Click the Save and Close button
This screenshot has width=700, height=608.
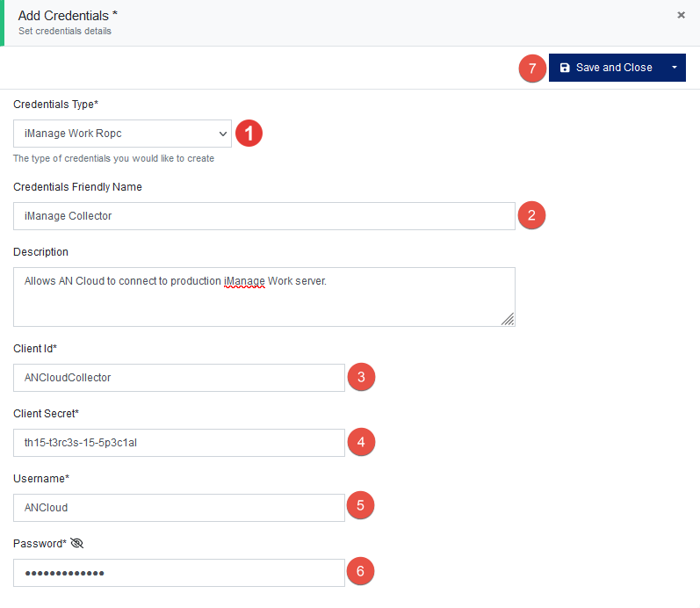[606, 68]
